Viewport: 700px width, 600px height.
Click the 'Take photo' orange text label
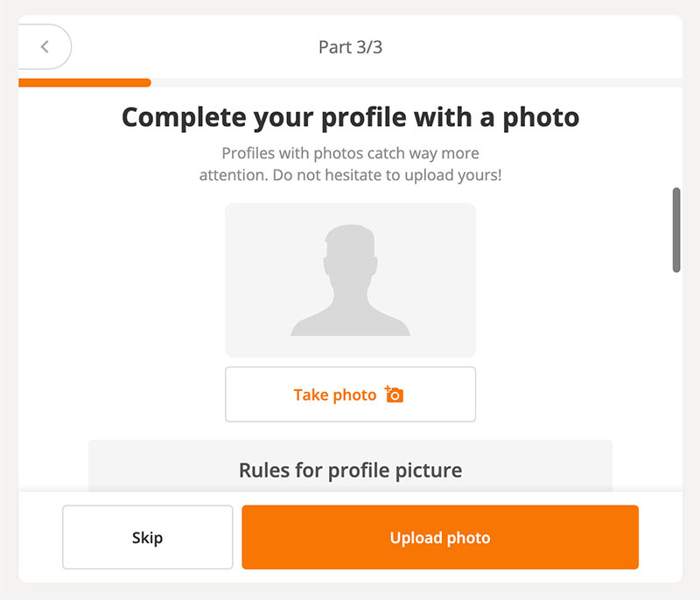[x=334, y=394]
